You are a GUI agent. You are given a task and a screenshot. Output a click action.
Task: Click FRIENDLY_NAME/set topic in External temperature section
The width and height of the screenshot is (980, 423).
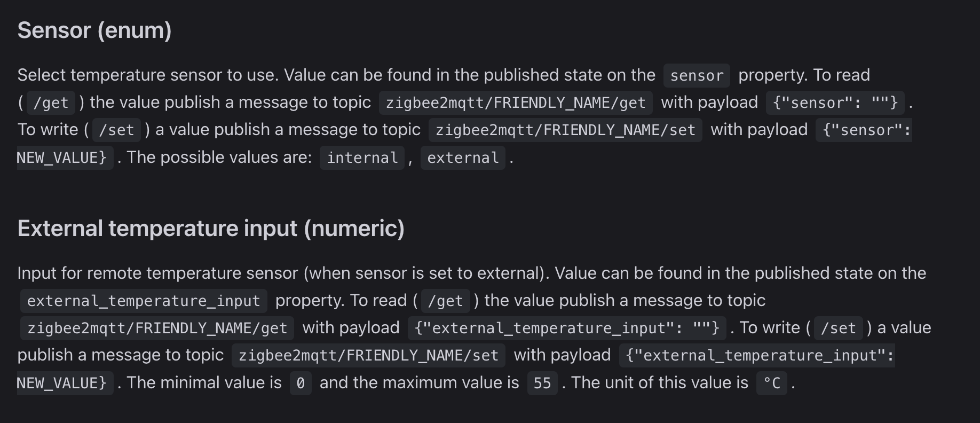point(368,355)
